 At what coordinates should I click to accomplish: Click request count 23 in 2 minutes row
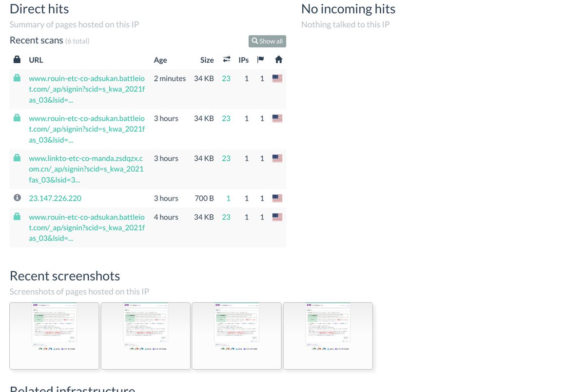(x=226, y=78)
